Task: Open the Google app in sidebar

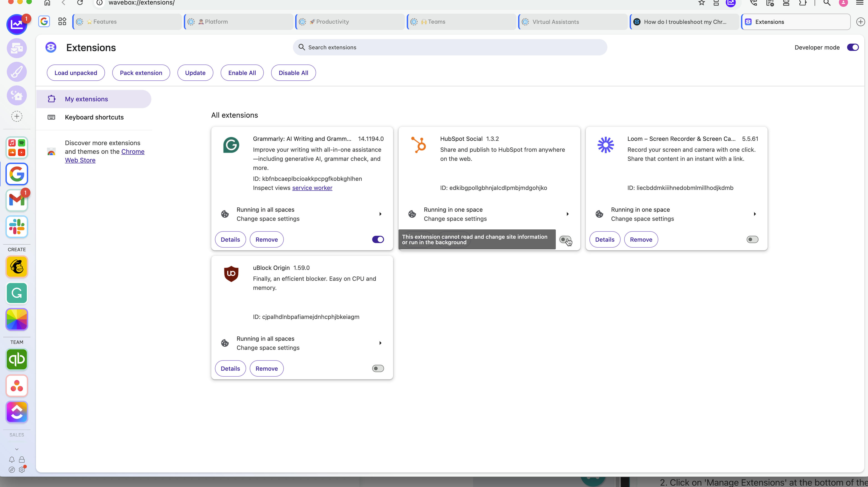Action: pos(17,174)
